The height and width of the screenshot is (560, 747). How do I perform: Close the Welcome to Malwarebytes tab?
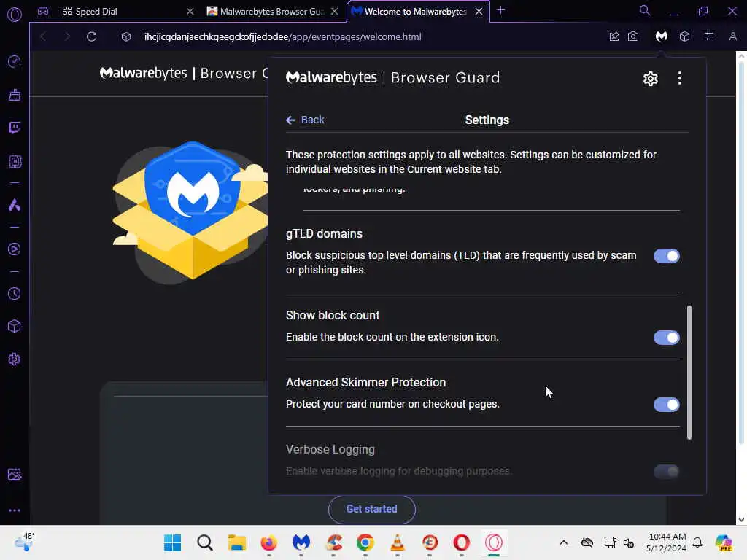479,11
